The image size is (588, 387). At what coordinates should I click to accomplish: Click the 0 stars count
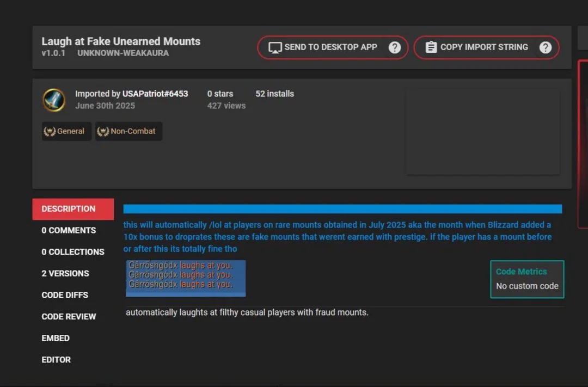[x=220, y=94]
